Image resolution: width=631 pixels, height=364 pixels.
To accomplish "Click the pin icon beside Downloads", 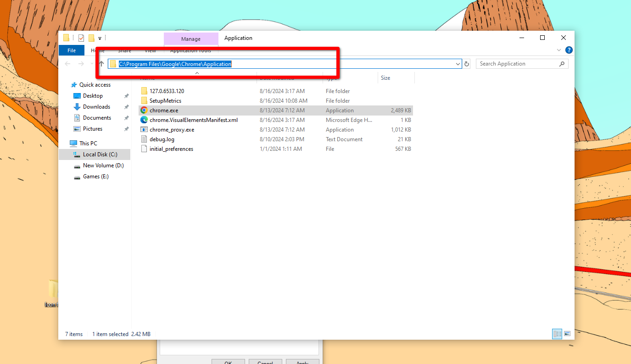I will point(126,107).
